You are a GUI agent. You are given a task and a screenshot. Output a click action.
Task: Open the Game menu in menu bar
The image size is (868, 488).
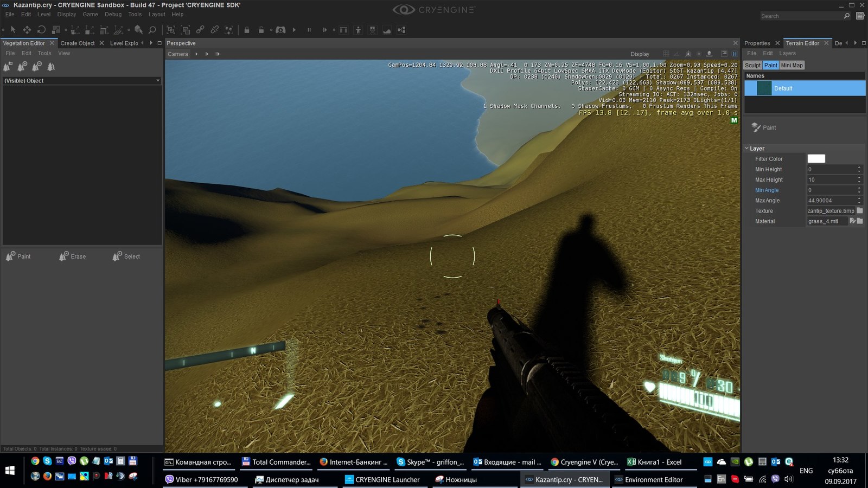(90, 14)
